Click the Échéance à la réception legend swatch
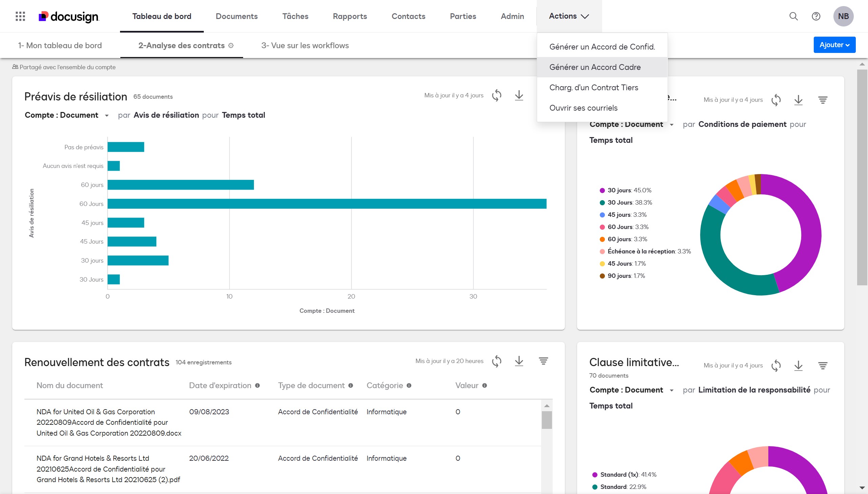The height and width of the screenshot is (494, 868). coord(602,251)
